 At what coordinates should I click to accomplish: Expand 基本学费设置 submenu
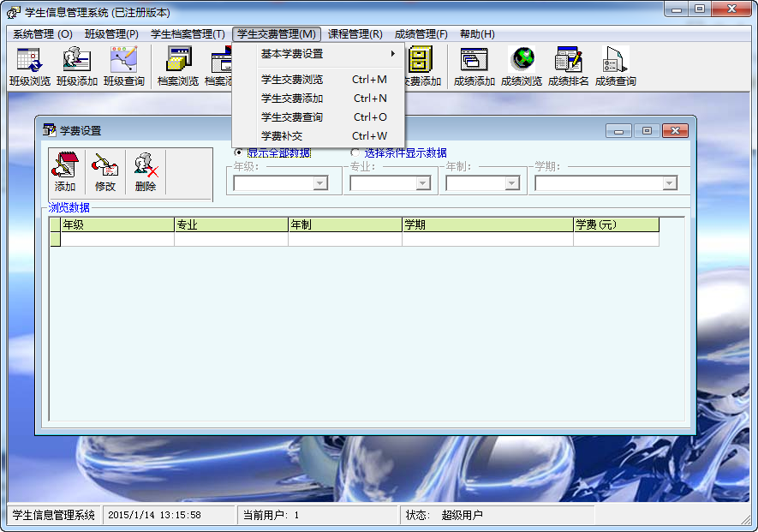coord(318,54)
